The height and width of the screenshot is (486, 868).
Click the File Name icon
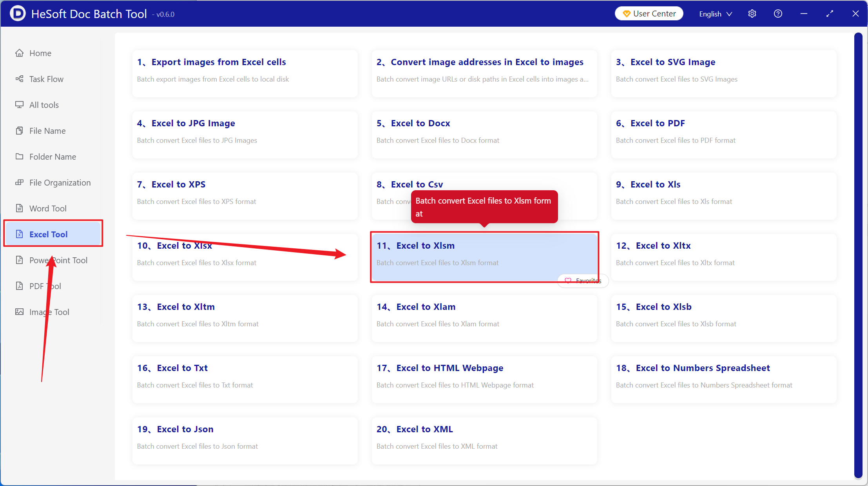pyautogui.click(x=19, y=131)
